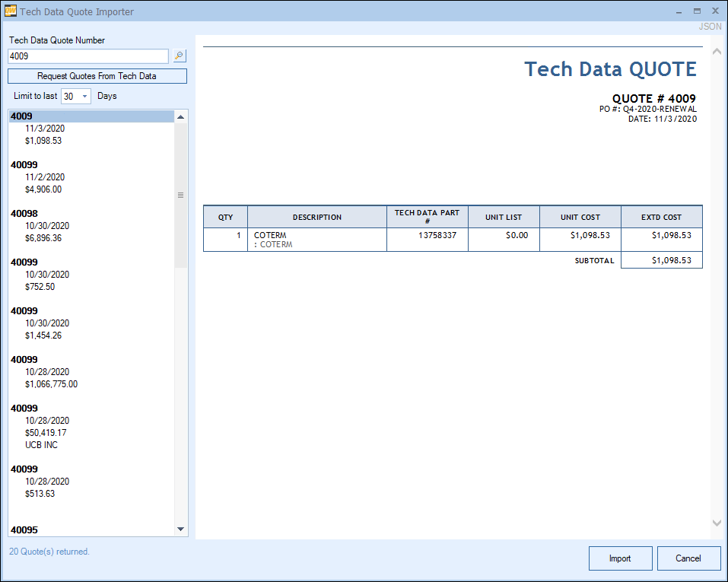Image resolution: width=728 pixels, height=582 pixels.
Task: Click the DESCRIPTION column header
Action: pyautogui.click(x=317, y=217)
